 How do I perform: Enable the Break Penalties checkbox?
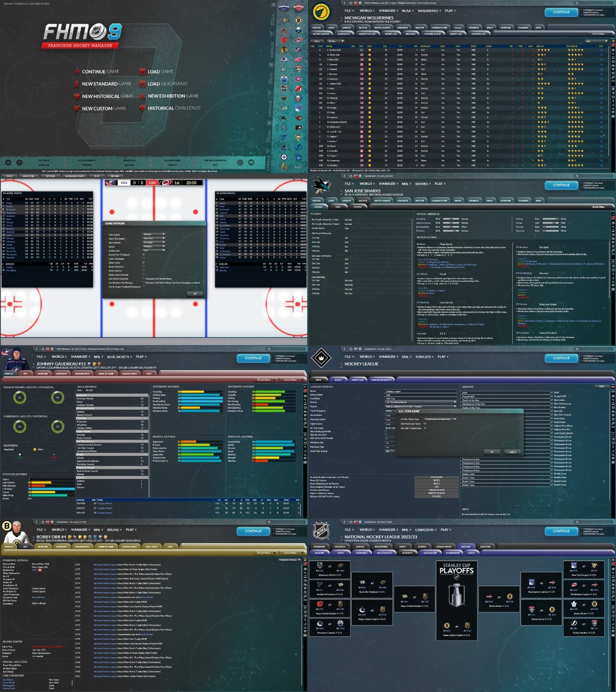(x=144, y=266)
